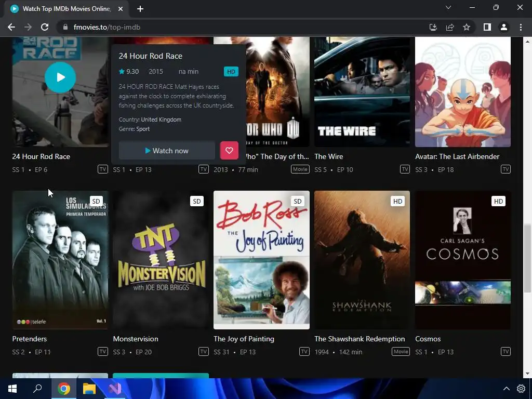Click the 24 Hour Rod Race title link under the poster
Image resolution: width=532 pixels, height=399 pixels.
[41, 156]
